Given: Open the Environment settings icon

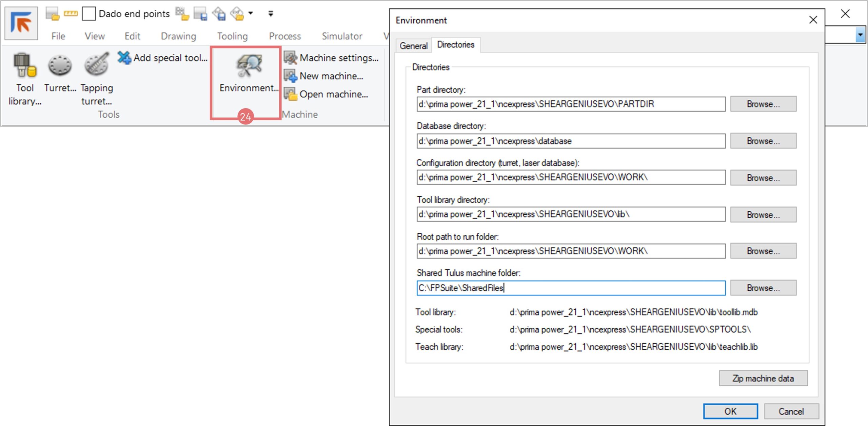Looking at the screenshot, I should pos(249,66).
